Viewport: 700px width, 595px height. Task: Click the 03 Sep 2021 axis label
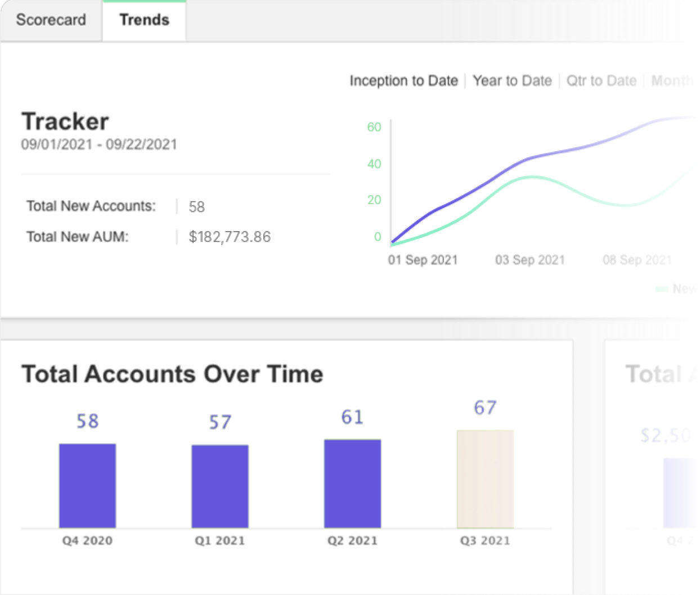[530, 260]
